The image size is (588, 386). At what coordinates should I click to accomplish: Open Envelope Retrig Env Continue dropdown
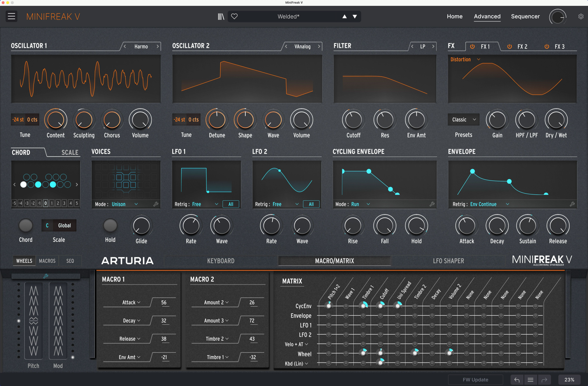(x=490, y=204)
